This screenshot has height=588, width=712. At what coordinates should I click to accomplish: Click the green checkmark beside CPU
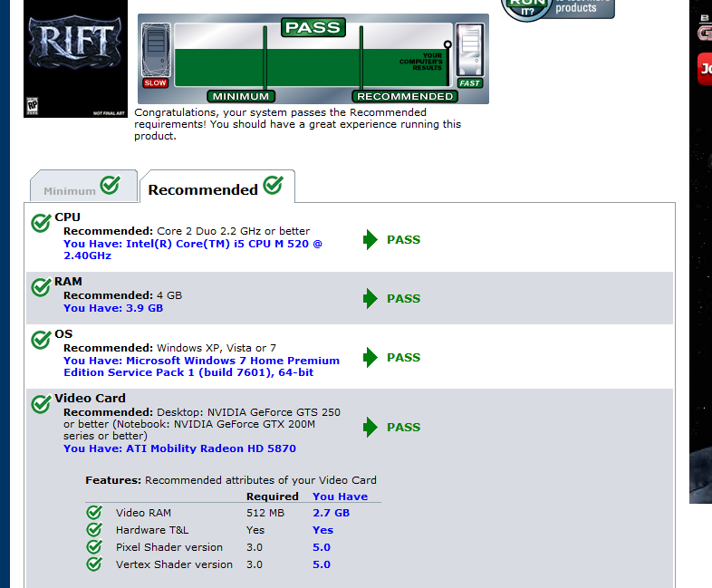click(41, 223)
